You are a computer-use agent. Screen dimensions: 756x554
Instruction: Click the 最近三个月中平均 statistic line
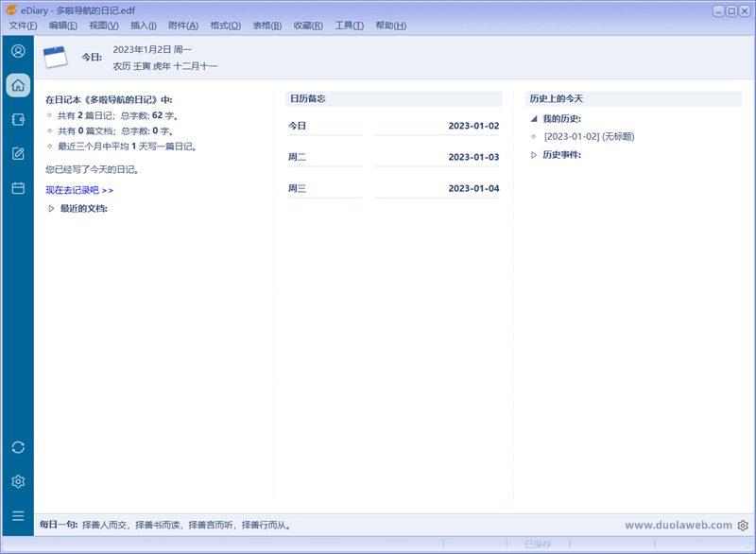tap(128, 147)
